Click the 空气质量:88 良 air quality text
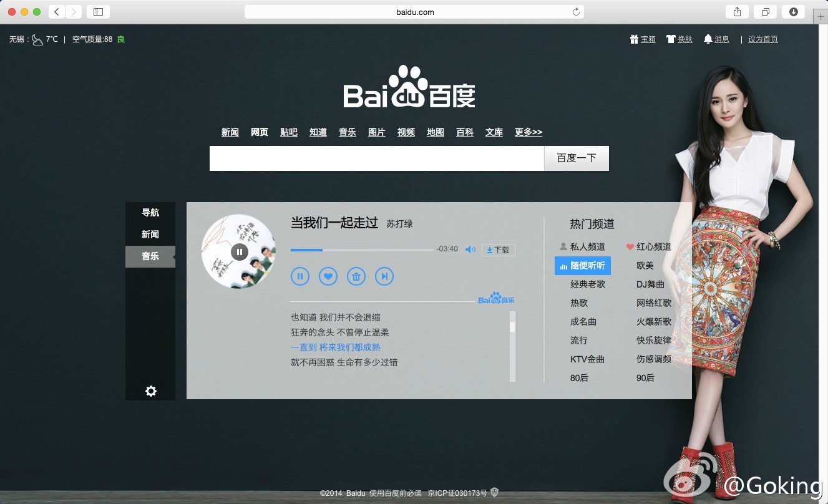Screen dimensions: 828x504 [x=99, y=39]
